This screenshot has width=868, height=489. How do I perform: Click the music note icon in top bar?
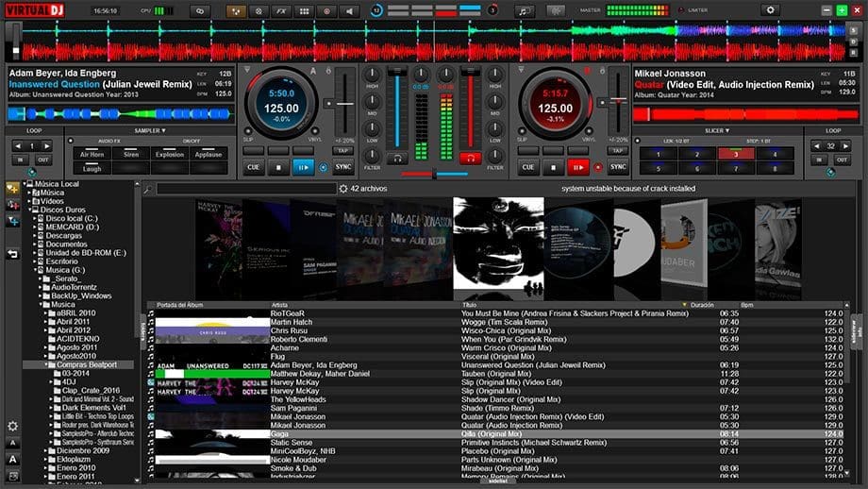point(523,11)
